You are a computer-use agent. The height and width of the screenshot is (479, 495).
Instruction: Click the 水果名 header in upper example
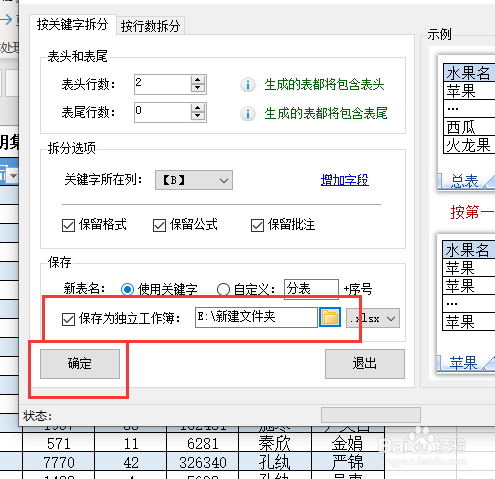tap(469, 72)
